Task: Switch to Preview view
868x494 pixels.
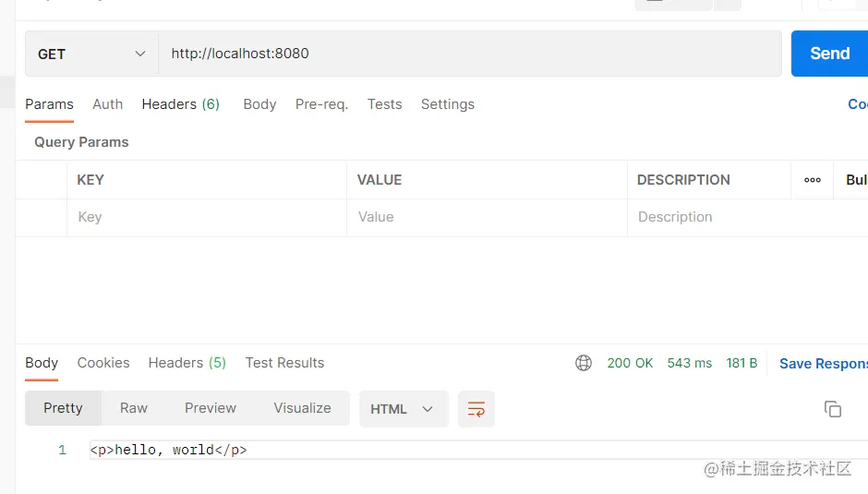Action: tap(211, 408)
